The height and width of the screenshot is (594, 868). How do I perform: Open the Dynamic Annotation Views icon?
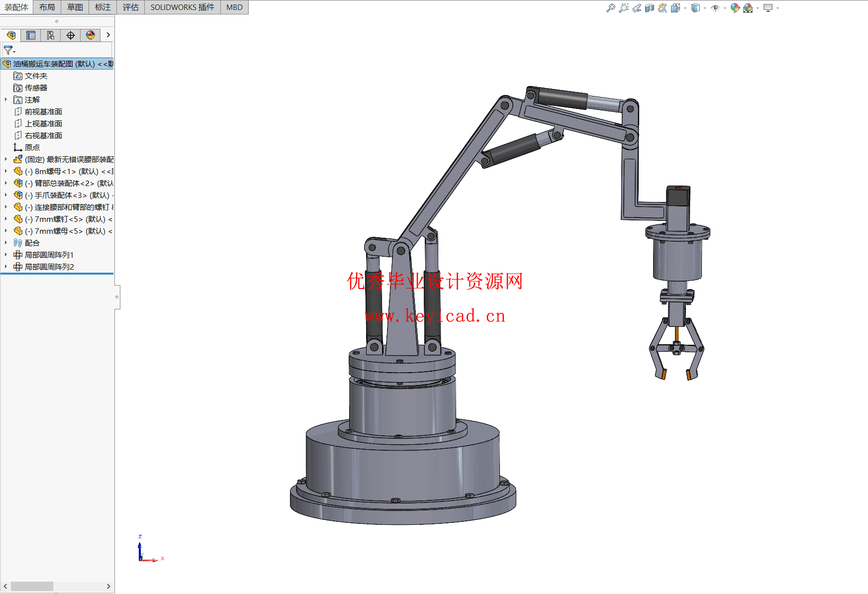tap(662, 8)
